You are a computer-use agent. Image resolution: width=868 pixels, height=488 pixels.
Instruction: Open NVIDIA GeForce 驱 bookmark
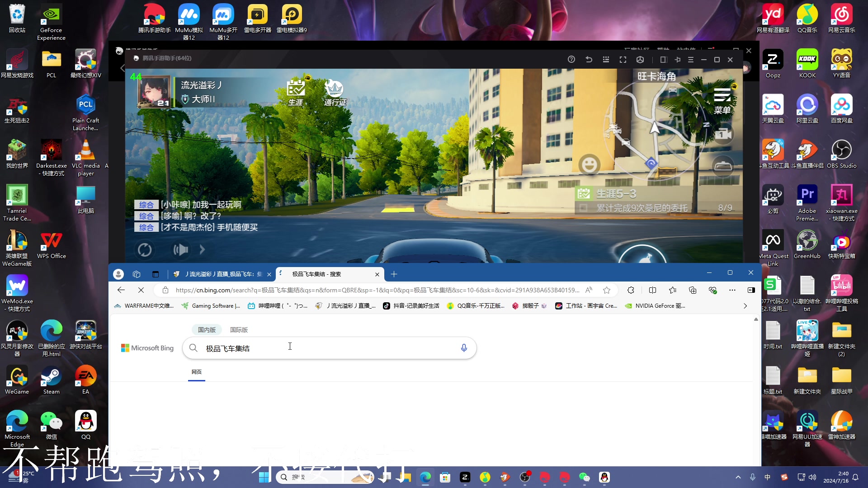[x=656, y=306]
